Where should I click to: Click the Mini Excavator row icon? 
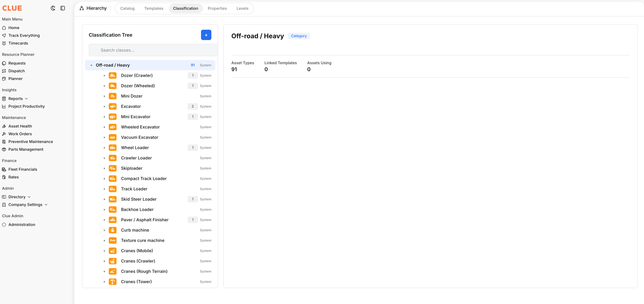[113, 116]
